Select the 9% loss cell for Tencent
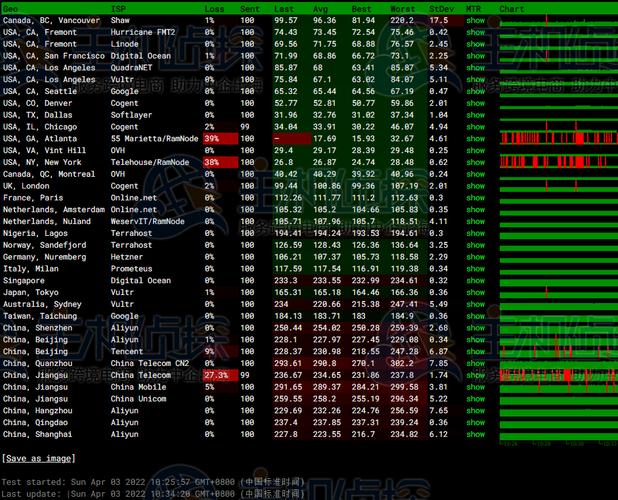Image resolution: width=618 pixels, height=500 pixels. click(x=220, y=351)
